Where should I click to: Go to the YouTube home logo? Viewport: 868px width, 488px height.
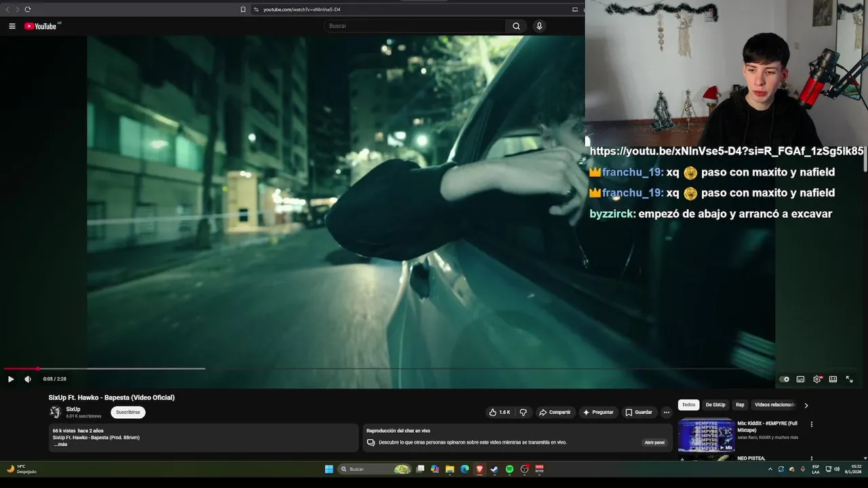pyautogui.click(x=41, y=26)
